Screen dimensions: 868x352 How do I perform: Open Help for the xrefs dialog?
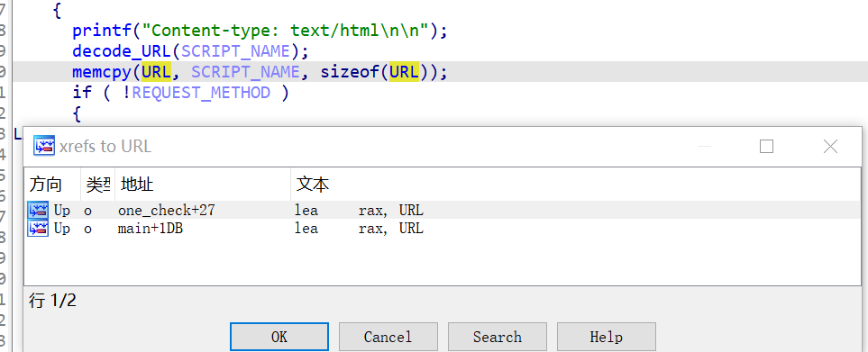[x=606, y=337]
